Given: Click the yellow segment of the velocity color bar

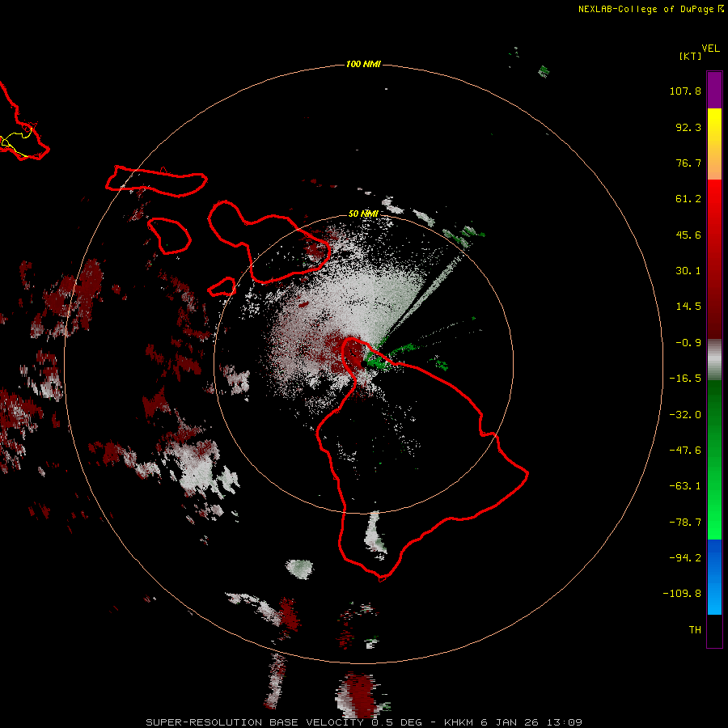Looking at the screenshot, I should pyautogui.click(x=714, y=125).
